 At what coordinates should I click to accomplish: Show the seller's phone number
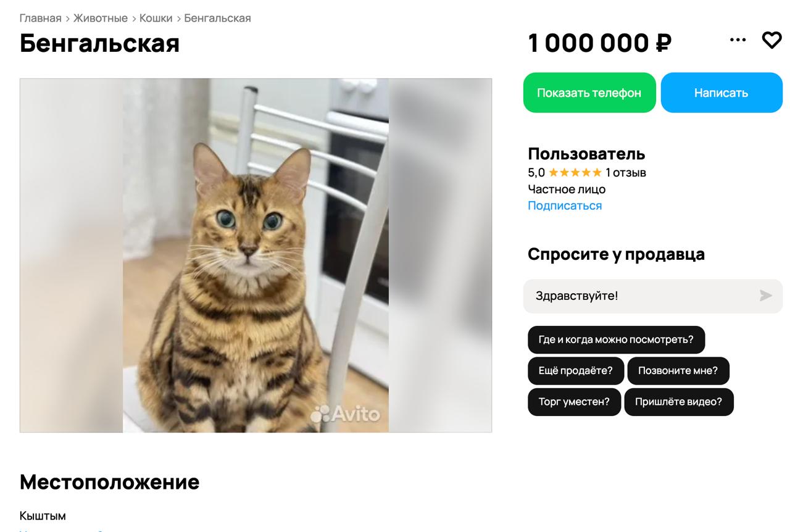(x=589, y=93)
